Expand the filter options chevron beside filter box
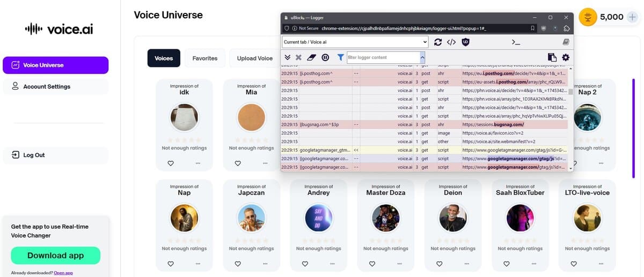The image size is (644, 277). click(x=422, y=57)
